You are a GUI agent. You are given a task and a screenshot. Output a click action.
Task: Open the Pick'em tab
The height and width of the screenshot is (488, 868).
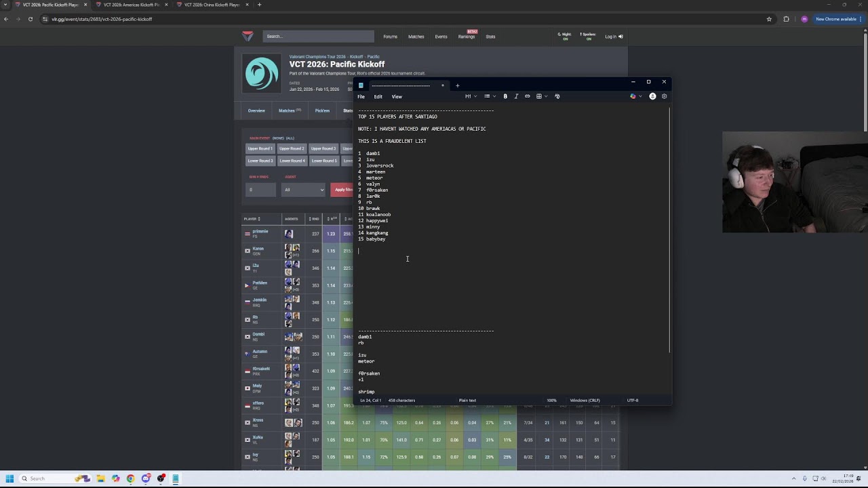(x=322, y=110)
